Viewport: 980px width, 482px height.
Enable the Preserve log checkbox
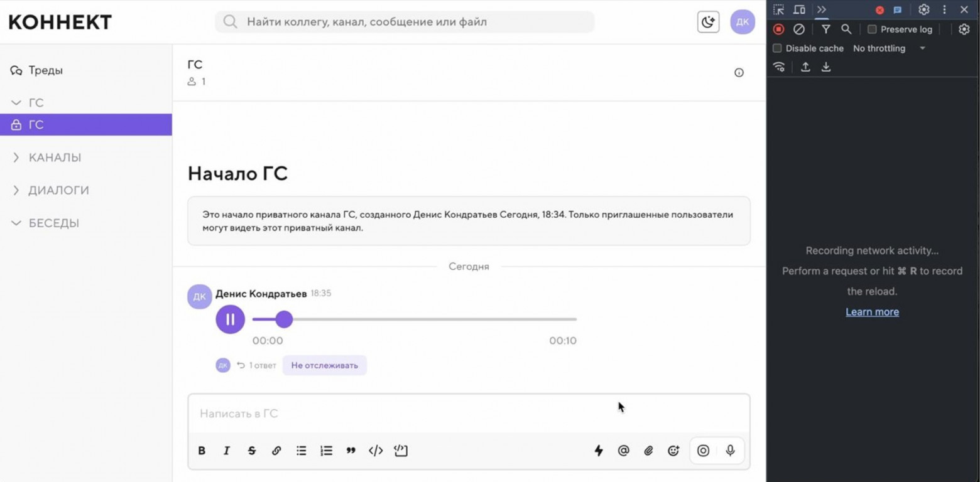[873, 29]
